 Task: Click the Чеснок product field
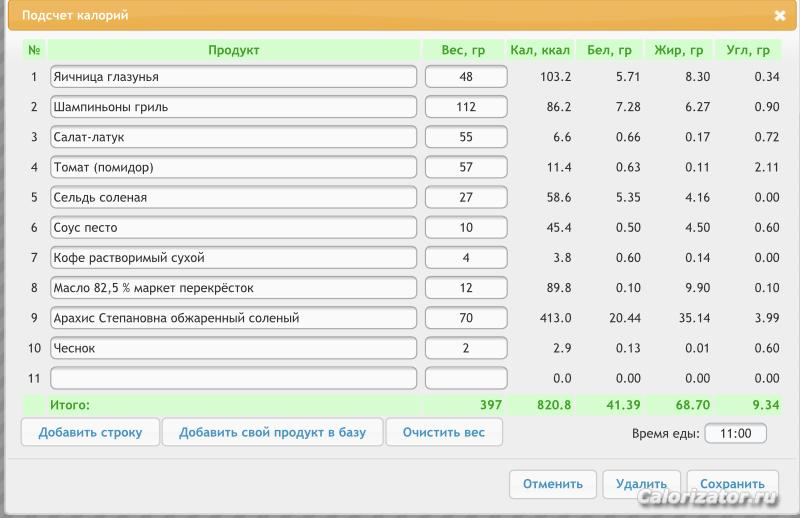coord(233,348)
